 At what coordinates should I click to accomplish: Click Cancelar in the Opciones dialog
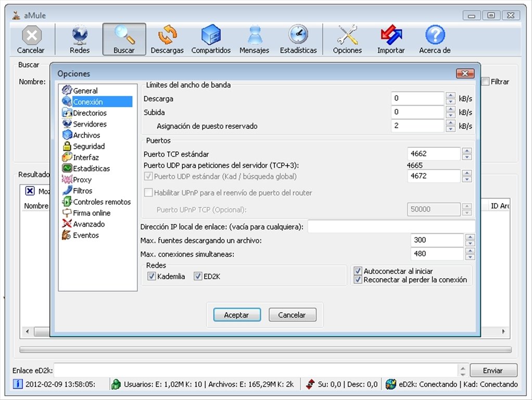pyautogui.click(x=292, y=315)
